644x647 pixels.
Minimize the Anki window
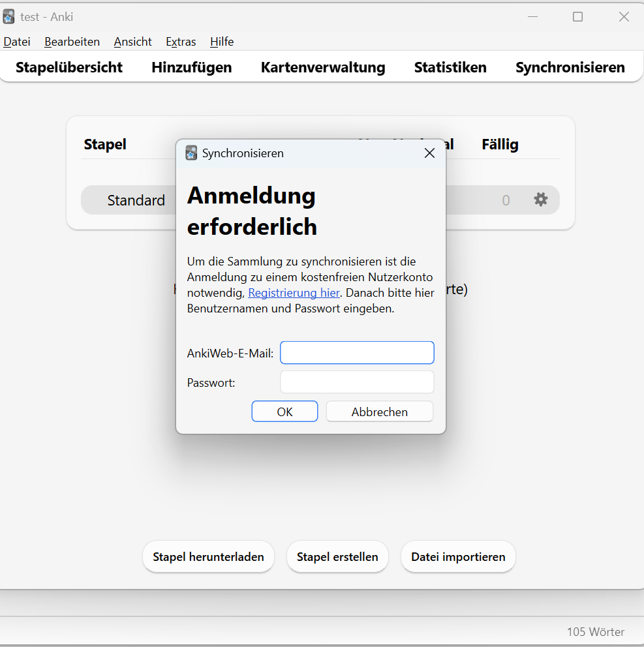click(x=532, y=16)
